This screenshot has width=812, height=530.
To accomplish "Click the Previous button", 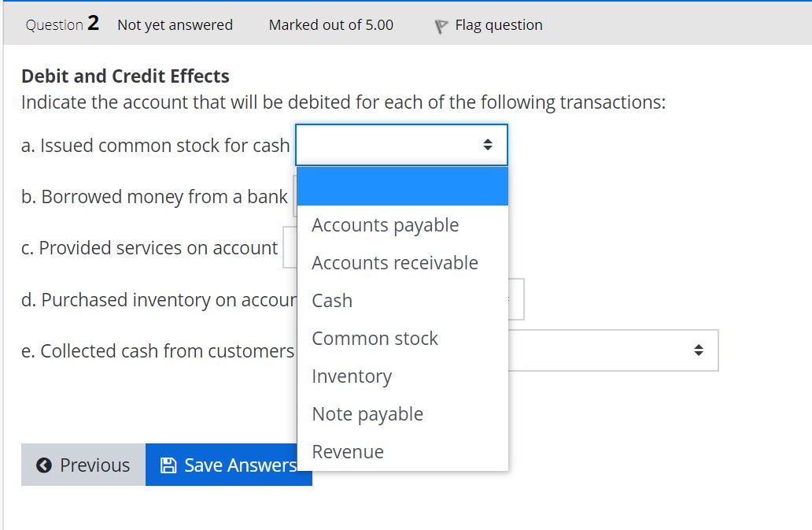I will click(82, 465).
